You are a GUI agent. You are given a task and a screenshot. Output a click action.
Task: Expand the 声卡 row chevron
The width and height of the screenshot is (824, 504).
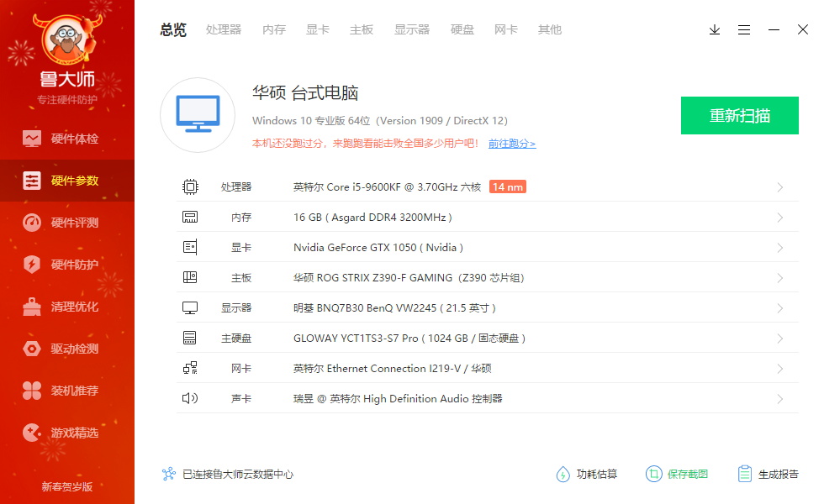click(780, 399)
